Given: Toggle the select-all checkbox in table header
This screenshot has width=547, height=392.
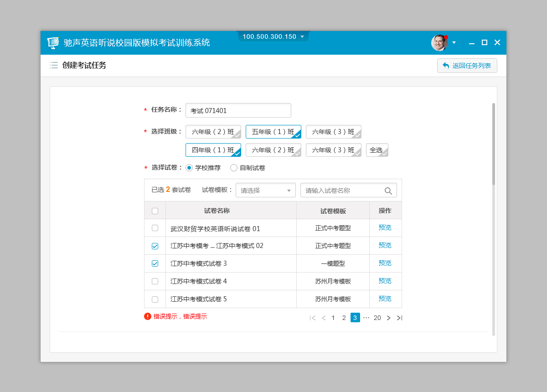Looking at the screenshot, I should [155, 211].
